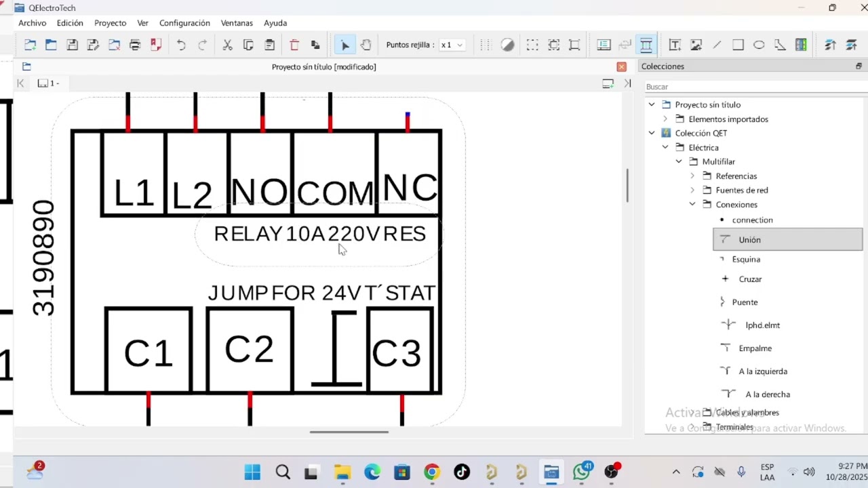The height and width of the screenshot is (488, 868).
Task: Cut selection with the scissors icon
Action: [227, 45]
